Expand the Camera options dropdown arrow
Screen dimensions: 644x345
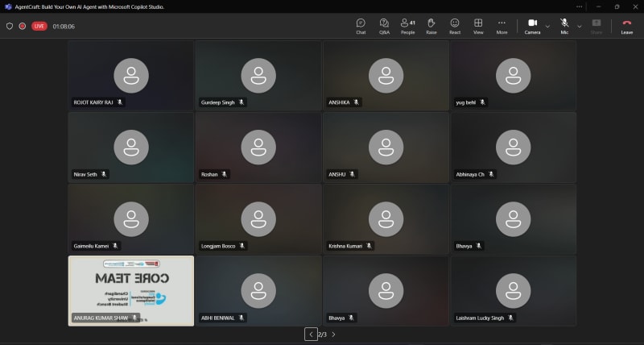coord(547,27)
